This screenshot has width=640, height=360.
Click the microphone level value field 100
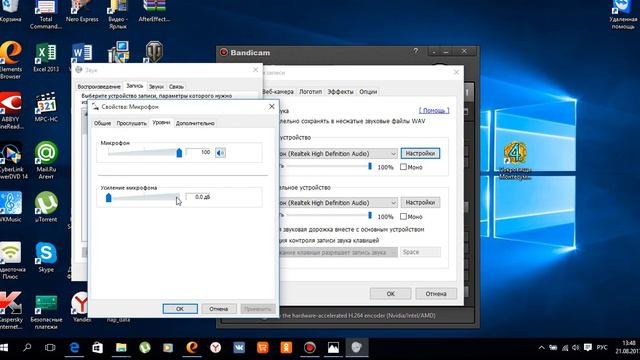[x=199, y=152]
